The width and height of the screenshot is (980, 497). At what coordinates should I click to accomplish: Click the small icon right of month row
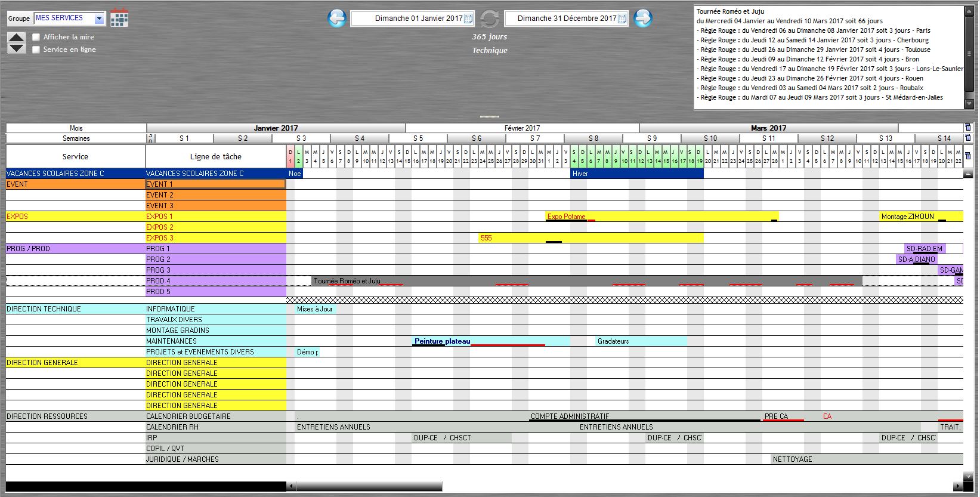[x=967, y=128]
